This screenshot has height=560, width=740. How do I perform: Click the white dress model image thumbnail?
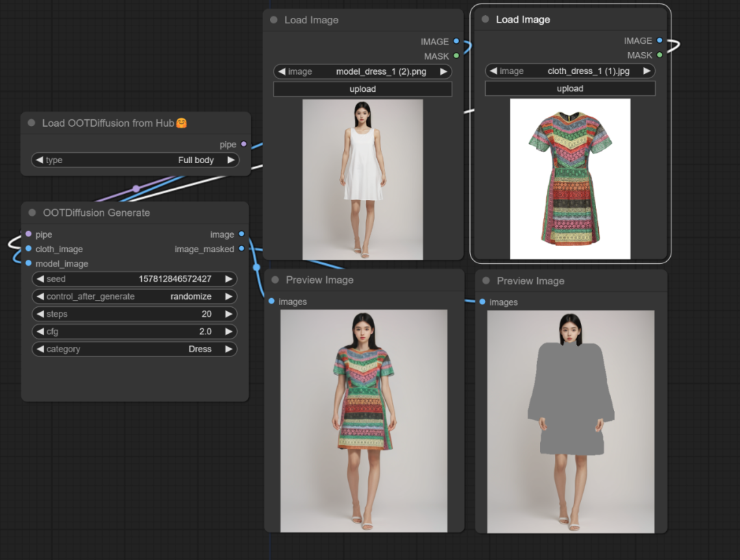click(362, 179)
